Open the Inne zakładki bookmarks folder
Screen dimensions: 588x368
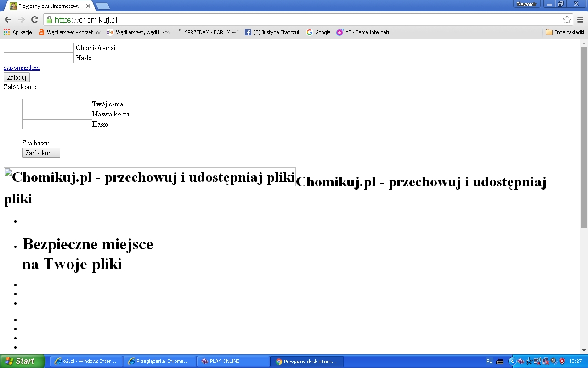[565, 32]
